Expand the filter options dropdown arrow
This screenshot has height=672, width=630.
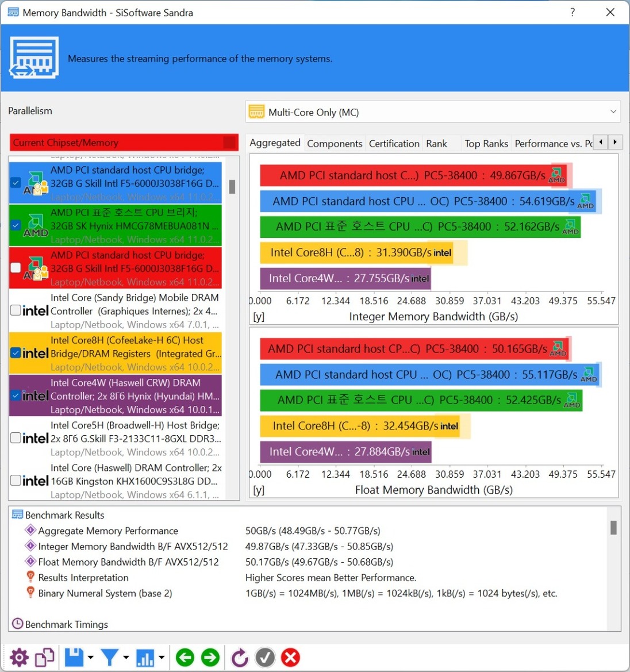(x=125, y=658)
